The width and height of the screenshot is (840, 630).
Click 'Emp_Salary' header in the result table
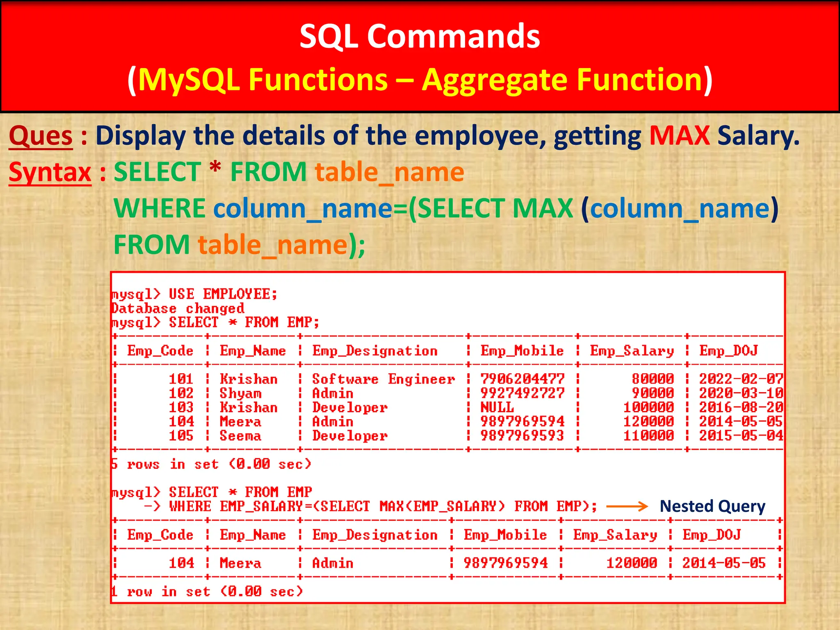(615, 535)
